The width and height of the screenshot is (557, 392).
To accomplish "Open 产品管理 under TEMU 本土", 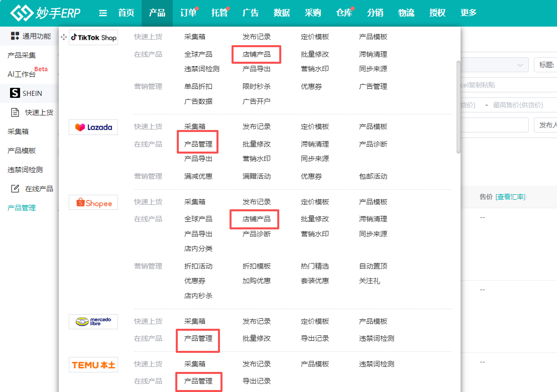I will tap(198, 381).
